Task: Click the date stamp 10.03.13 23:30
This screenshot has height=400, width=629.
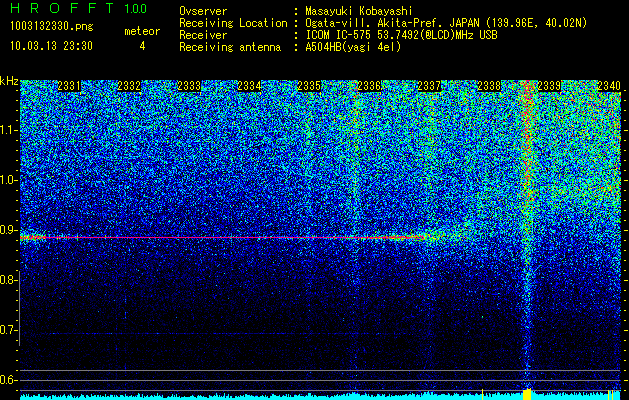Action: pyautogui.click(x=51, y=46)
